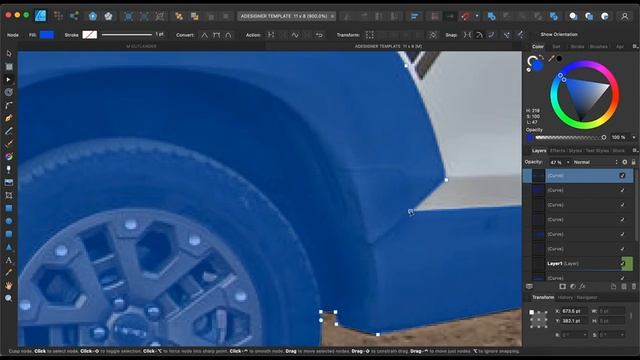This screenshot has width=640, height=360.
Task: Click the eyedropper in the Color panel
Action: click(551, 59)
